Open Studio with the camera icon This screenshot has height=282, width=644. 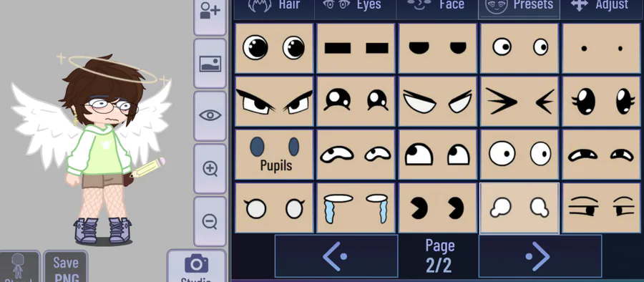click(x=196, y=266)
